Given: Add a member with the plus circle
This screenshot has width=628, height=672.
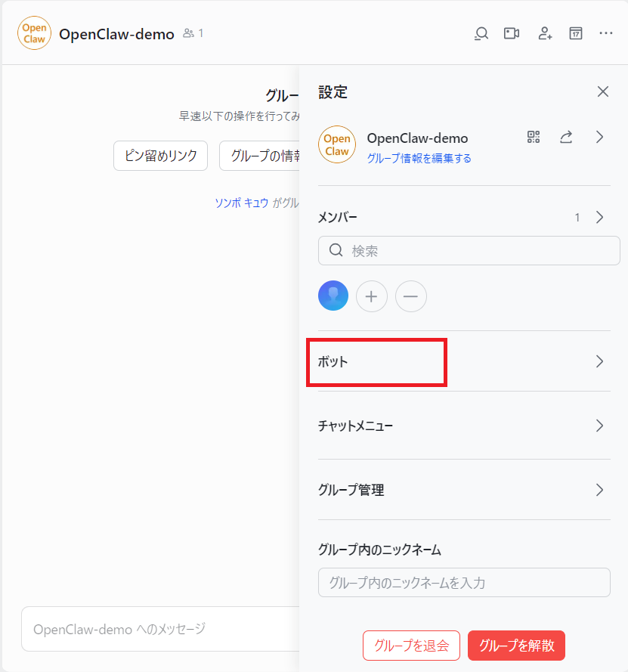Looking at the screenshot, I should coord(371,296).
